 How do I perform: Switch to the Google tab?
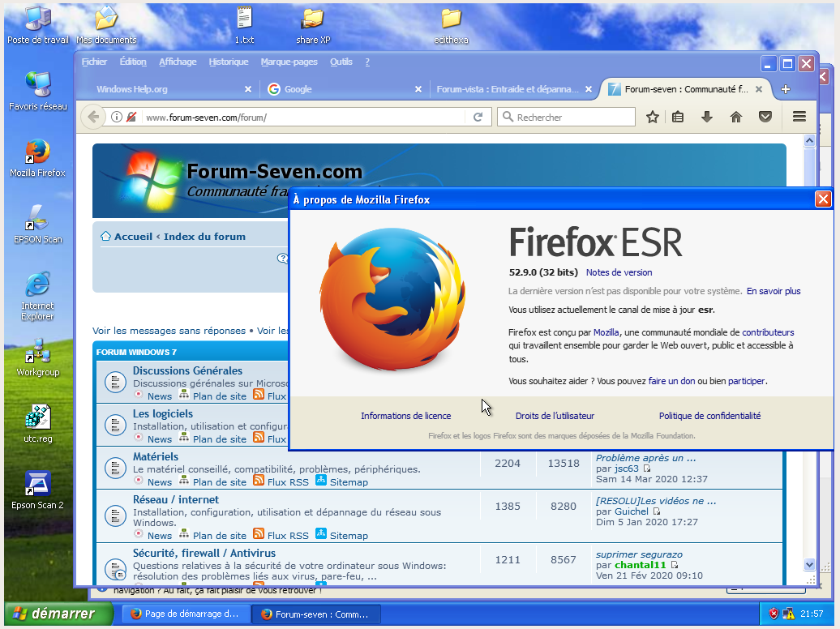point(345,89)
